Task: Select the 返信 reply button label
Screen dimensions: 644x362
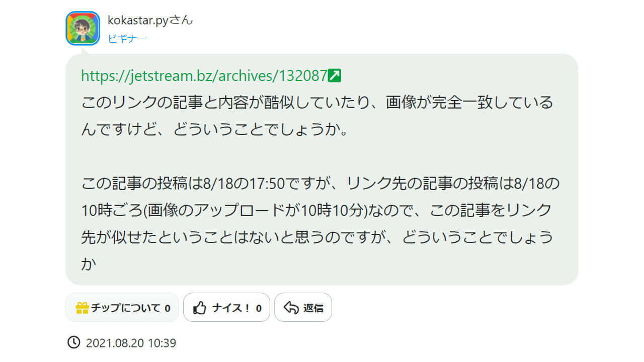Action: click(313, 308)
